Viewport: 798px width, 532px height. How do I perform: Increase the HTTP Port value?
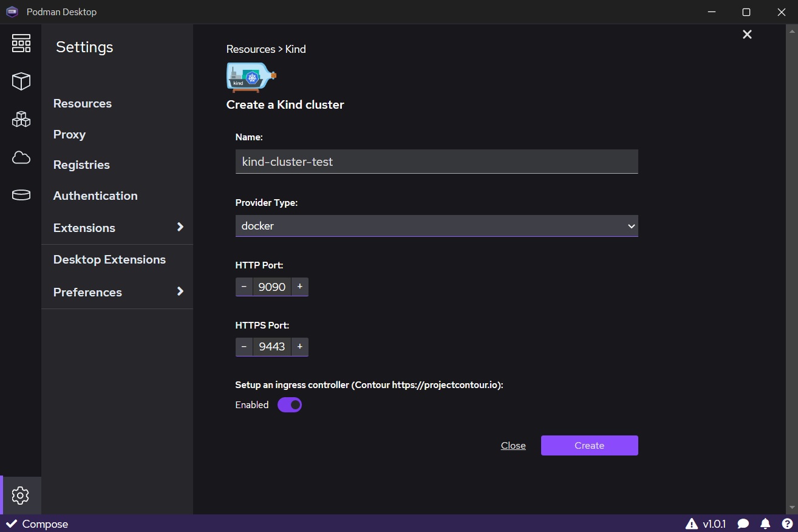[299, 287]
